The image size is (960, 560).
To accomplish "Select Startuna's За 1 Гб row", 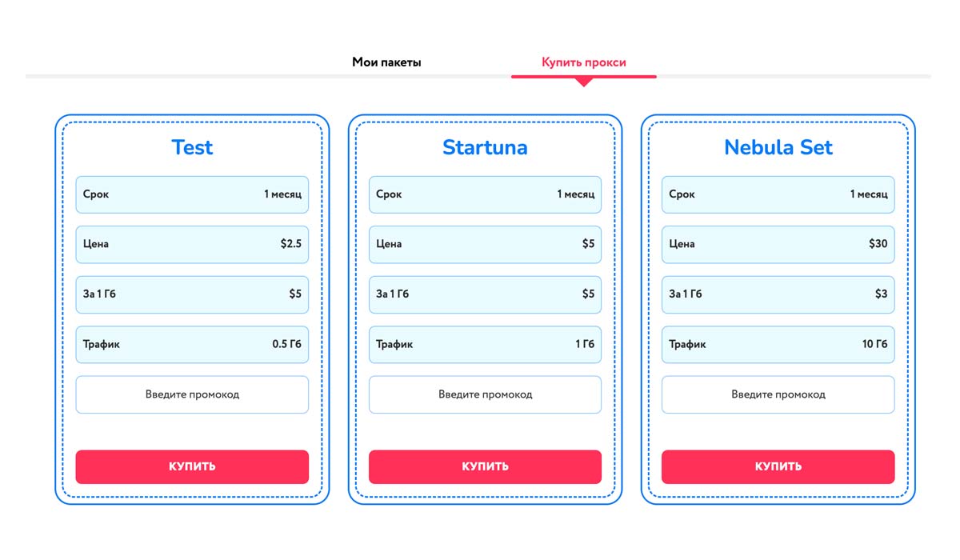I will click(485, 294).
